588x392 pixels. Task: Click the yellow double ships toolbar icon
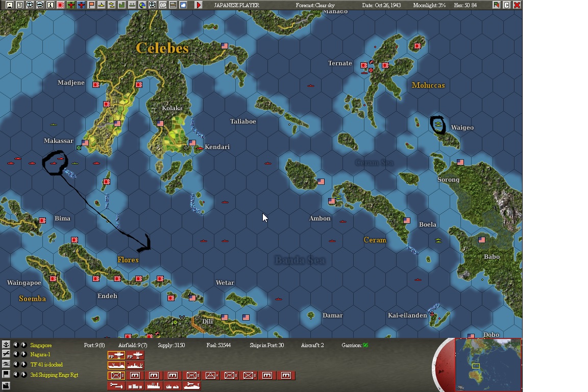pos(111,5)
